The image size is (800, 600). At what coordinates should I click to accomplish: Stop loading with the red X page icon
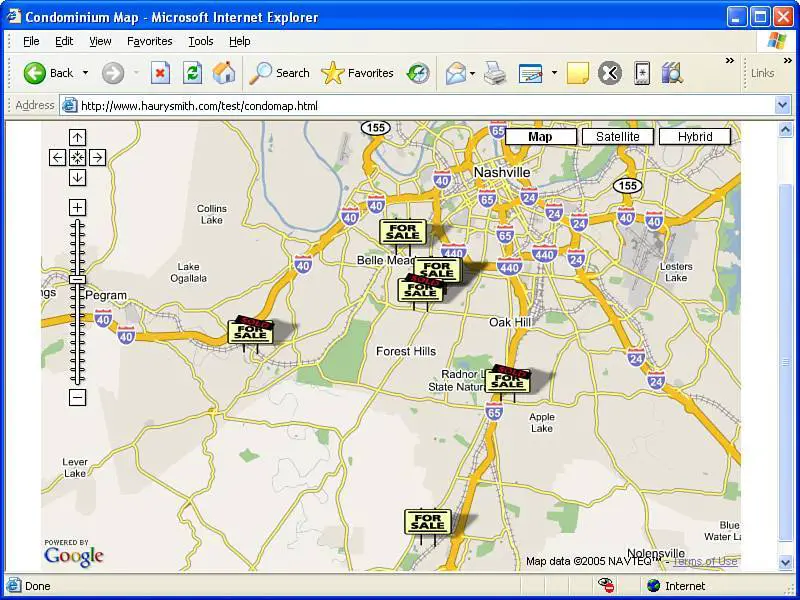[x=160, y=73]
